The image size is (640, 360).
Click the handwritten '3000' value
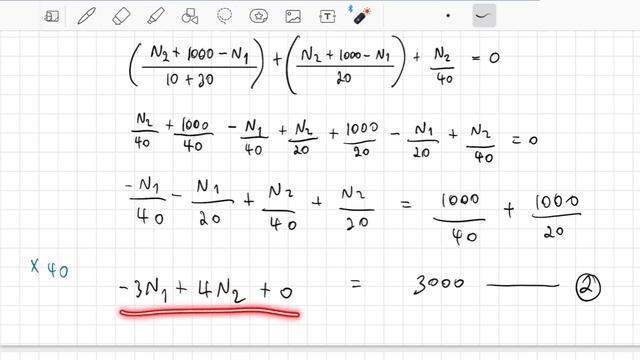(439, 284)
